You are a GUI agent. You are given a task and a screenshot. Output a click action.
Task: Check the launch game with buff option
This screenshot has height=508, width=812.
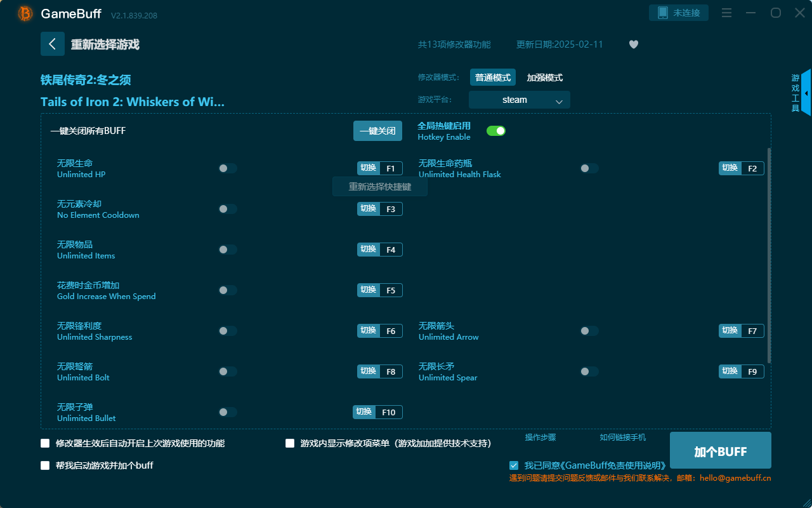[x=45, y=465]
